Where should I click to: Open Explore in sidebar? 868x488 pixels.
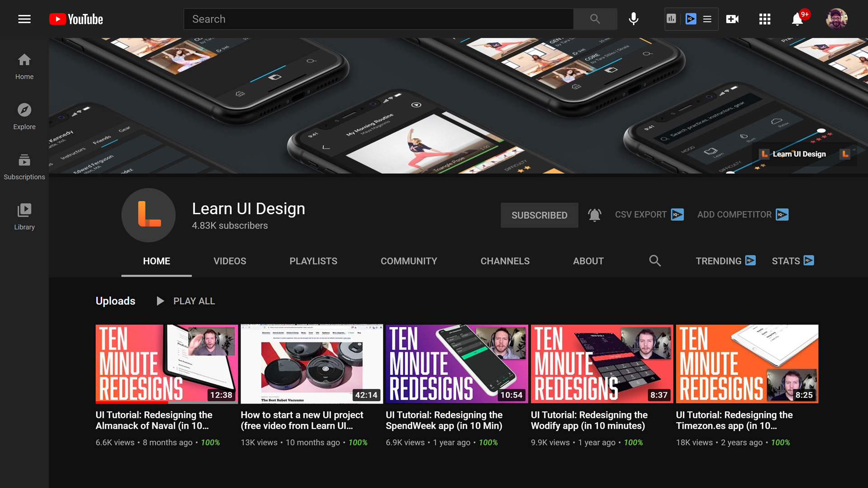[24, 117]
